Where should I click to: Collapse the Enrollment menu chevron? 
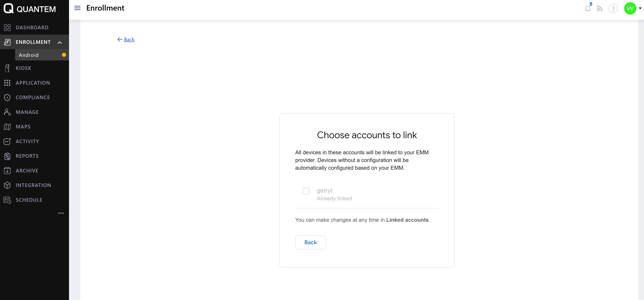60,42
